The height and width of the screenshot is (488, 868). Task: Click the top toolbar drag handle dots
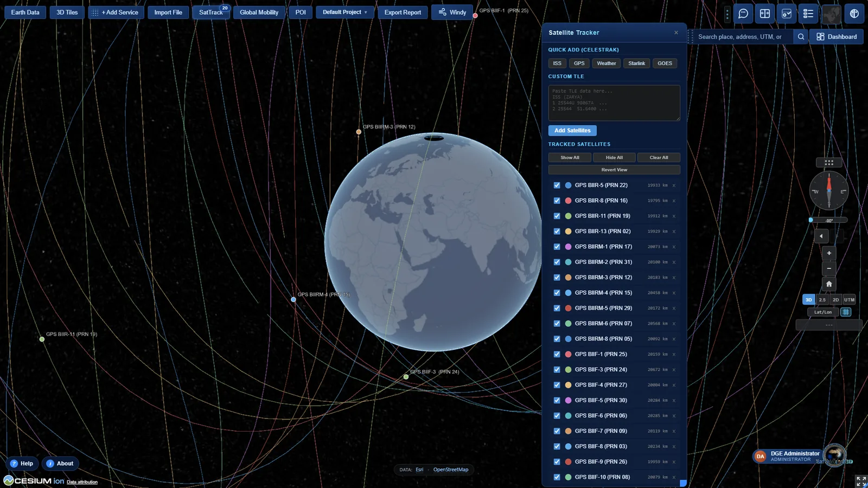click(727, 14)
